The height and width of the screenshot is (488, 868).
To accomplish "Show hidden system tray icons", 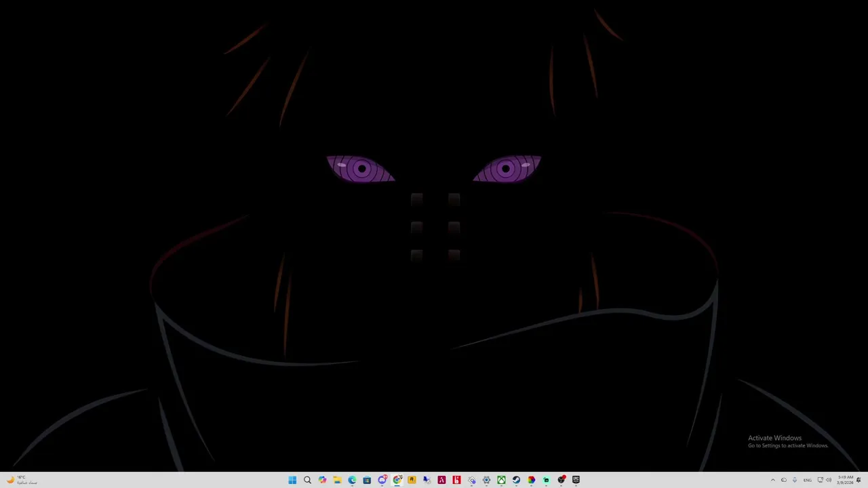I will [773, 480].
